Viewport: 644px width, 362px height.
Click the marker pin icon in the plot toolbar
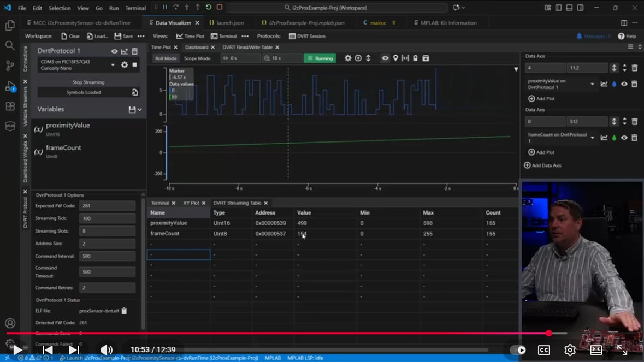pos(395,58)
